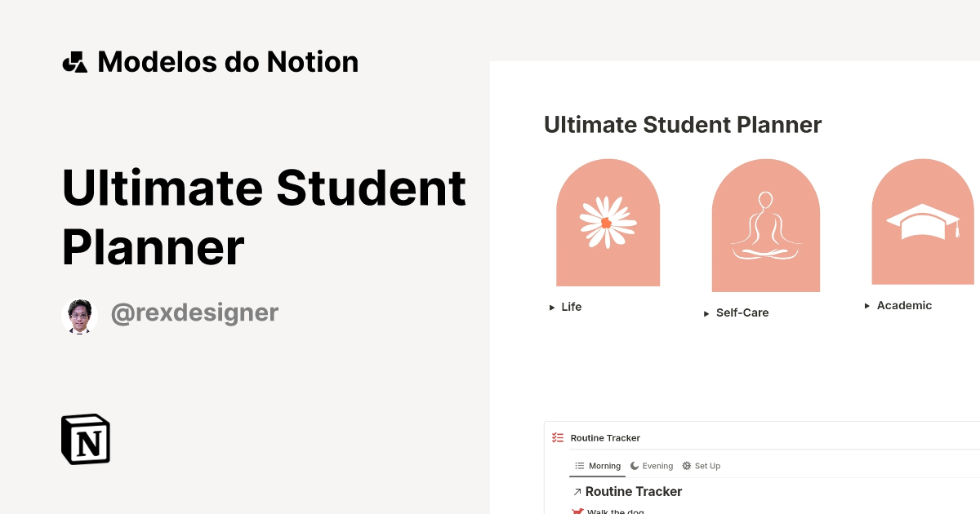Expand the Self-Care section triangle
The image size is (980, 514).
pyautogui.click(x=706, y=312)
